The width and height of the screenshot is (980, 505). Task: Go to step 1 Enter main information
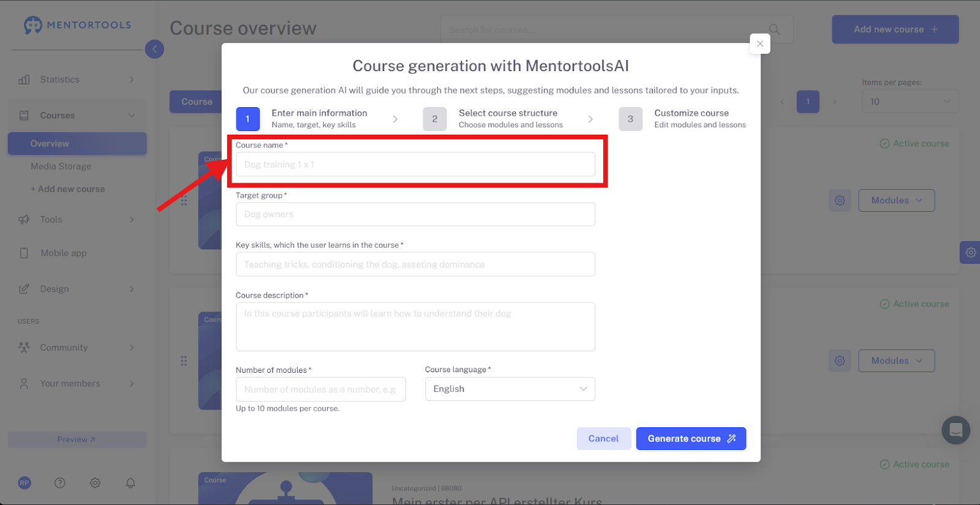point(302,119)
